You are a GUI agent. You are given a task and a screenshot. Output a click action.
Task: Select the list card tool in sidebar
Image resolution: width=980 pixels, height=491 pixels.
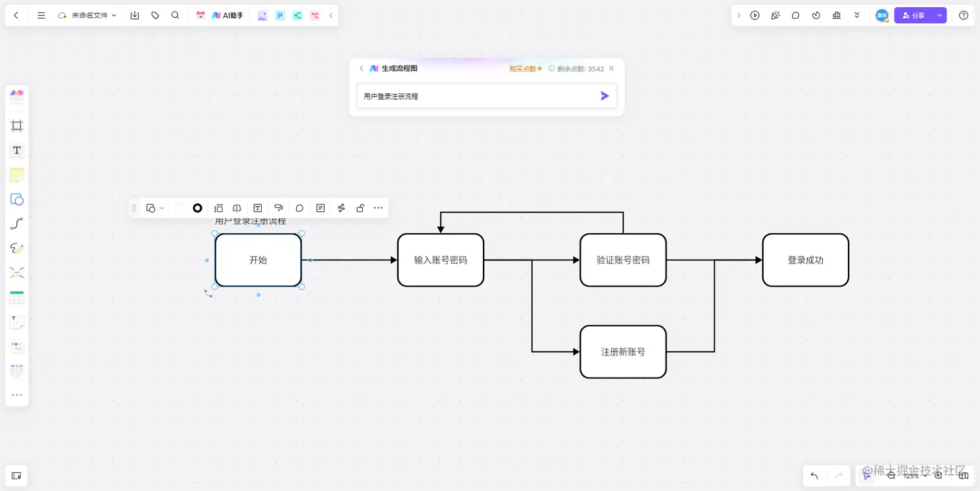point(17,347)
